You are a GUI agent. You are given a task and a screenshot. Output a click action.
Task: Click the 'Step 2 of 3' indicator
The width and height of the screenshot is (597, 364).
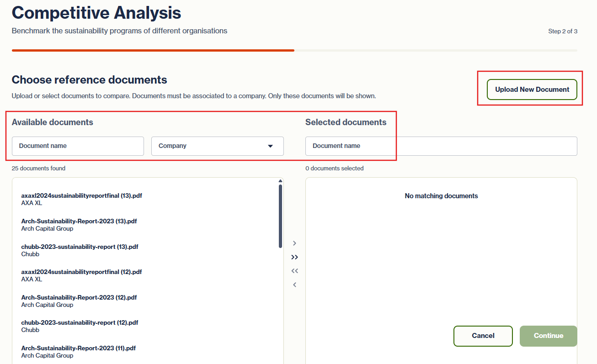pos(563,32)
